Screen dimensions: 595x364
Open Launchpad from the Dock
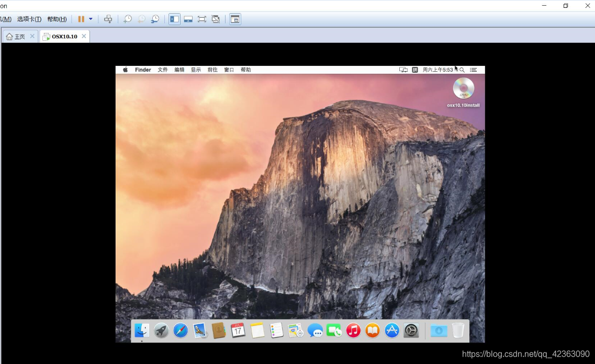(x=161, y=331)
